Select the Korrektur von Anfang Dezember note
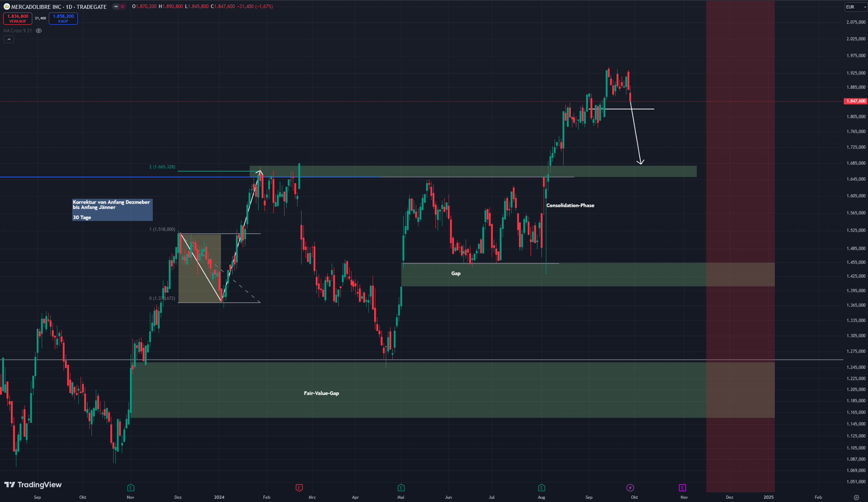The width and height of the screenshot is (868, 502). (x=112, y=209)
